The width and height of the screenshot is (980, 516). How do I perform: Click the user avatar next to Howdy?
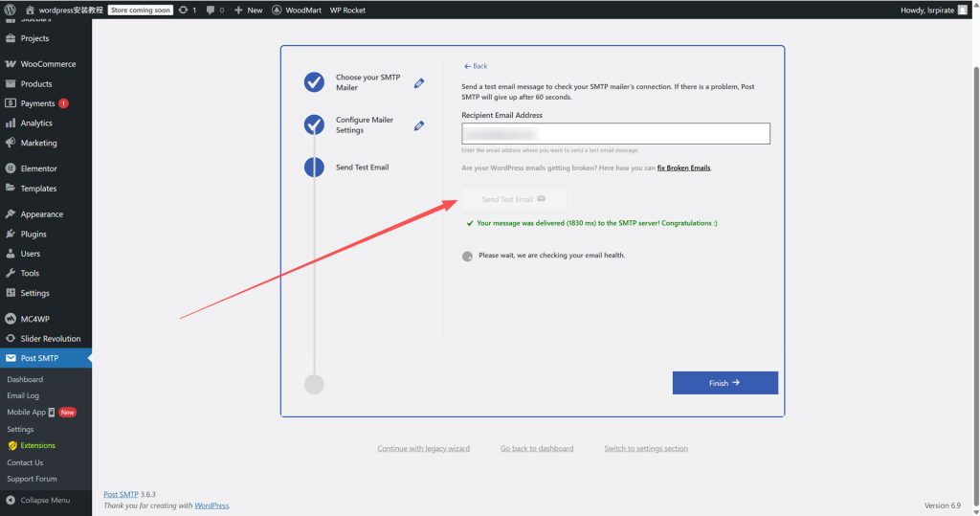(x=962, y=10)
